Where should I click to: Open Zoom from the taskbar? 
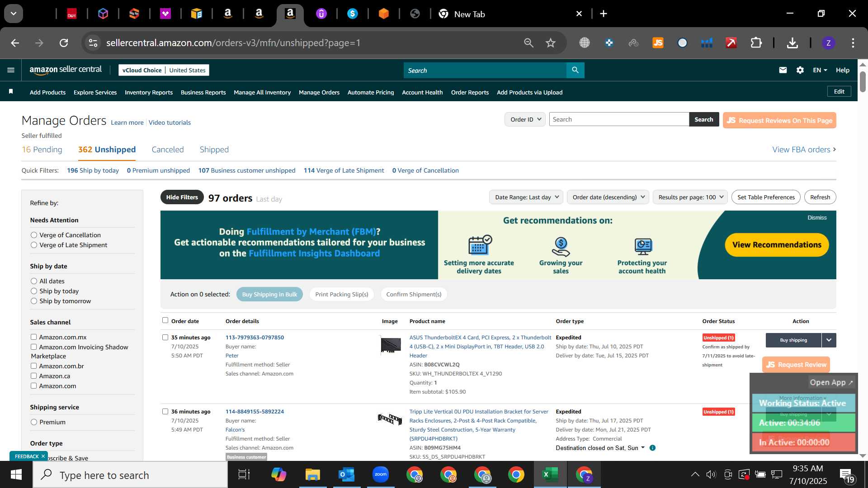pyautogui.click(x=381, y=474)
